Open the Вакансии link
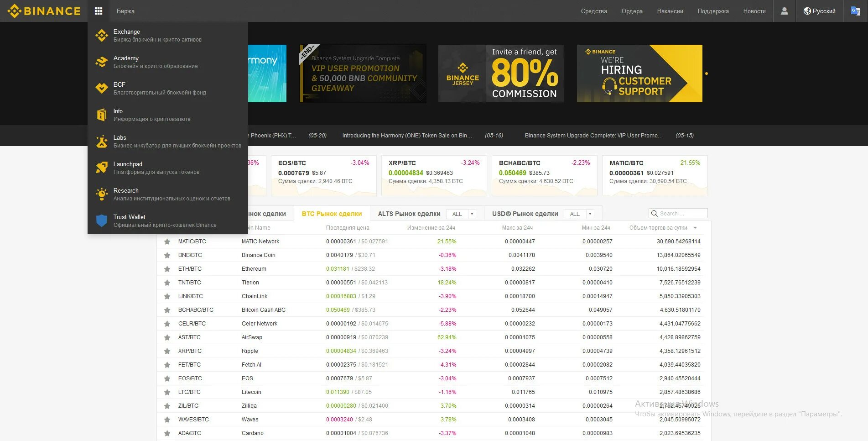This screenshot has height=441, width=868. tap(670, 11)
